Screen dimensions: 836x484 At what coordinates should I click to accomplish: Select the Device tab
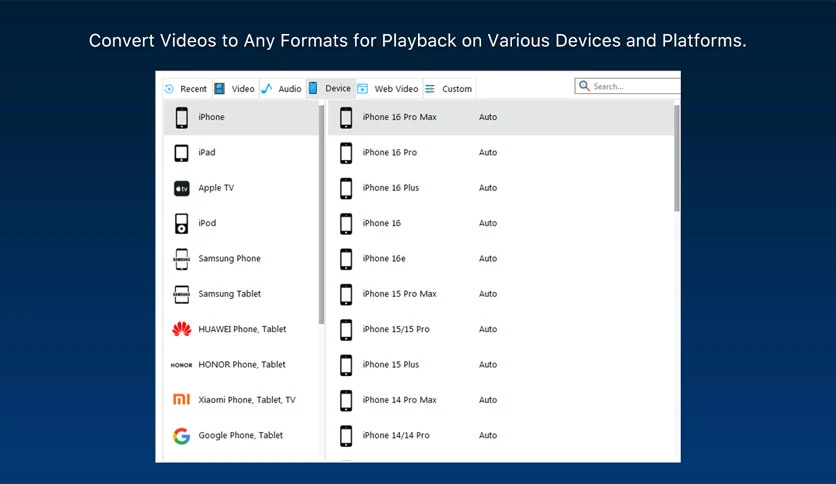[331, 88]
